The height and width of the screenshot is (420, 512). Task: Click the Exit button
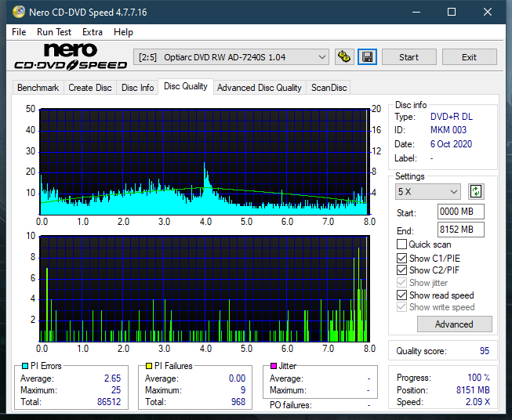tap(469, 57)
